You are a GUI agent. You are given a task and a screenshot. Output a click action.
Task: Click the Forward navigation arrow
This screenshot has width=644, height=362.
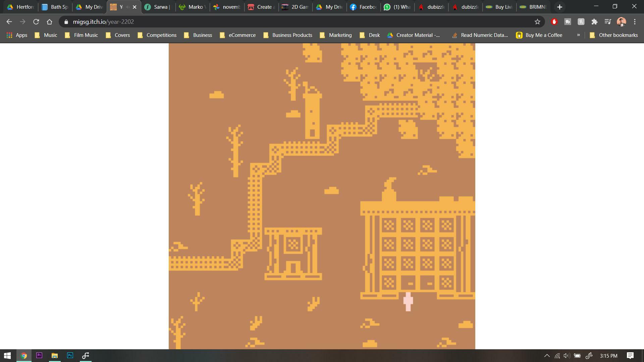point(22,22)
